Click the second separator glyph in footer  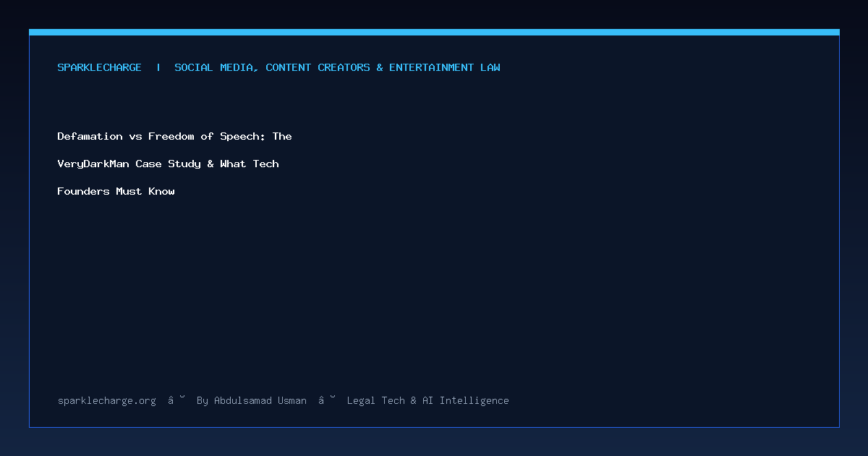[x=327, y=400]
